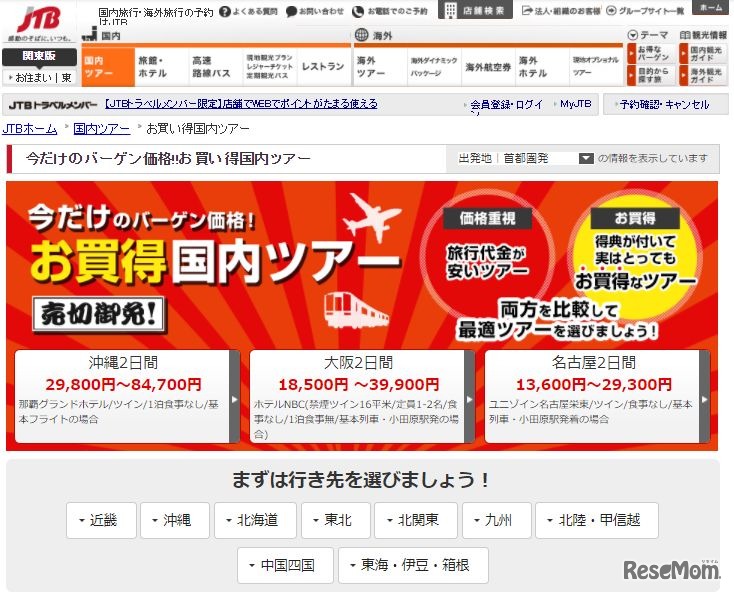Click the JTBトラベルメンバー logo text
The height and width of the screenshot is (593, 734).
53,105
